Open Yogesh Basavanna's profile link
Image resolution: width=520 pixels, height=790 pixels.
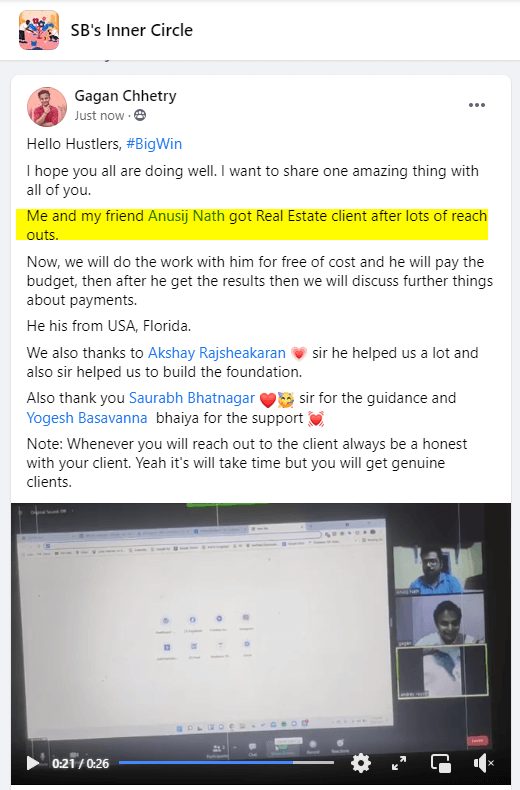click(x=87, y=418)
